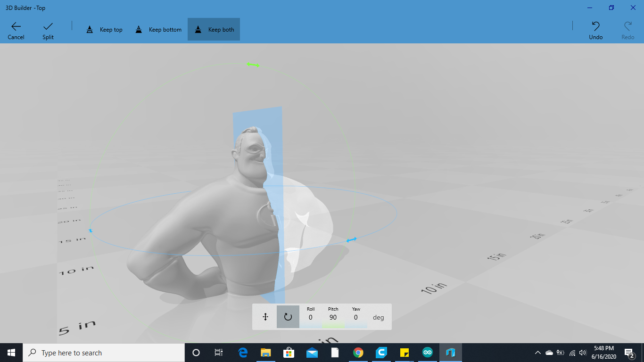Open Action Center from the system tray

627,352
